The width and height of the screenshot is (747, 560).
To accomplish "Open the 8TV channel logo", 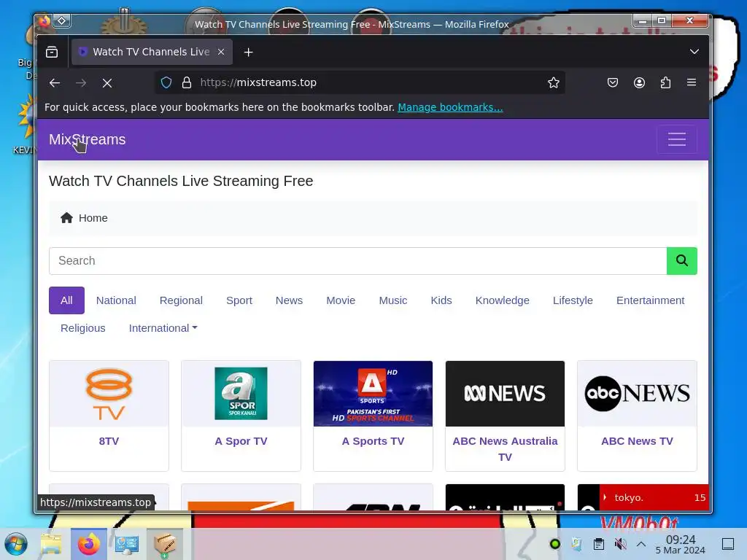I will pyautogui.click(x=109, y=394).
